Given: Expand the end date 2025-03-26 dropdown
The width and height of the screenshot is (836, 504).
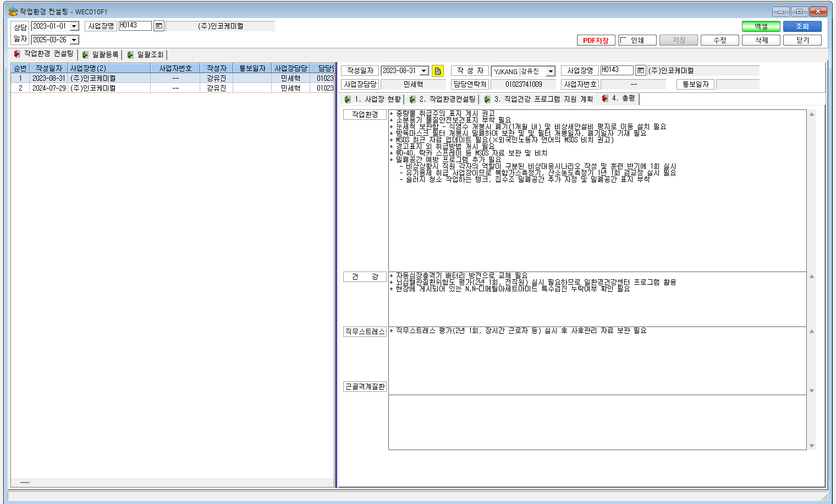Looking at the screenshot, I should [x=74, y=40].
